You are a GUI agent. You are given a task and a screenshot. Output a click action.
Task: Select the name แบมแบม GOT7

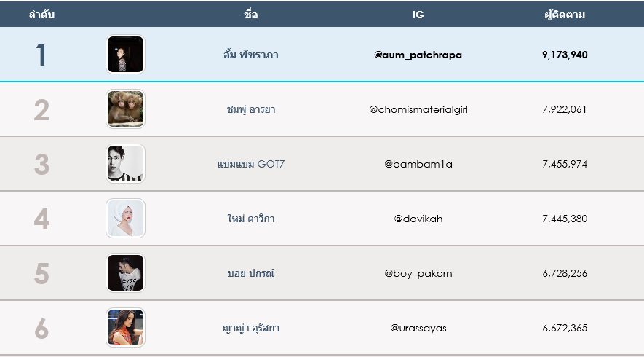251,164
